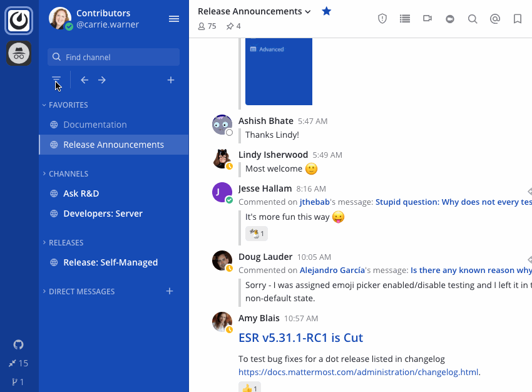Open saved posts bookmark icon
The height and width of the screenshot is (392, 532).
[x=518, y=19]
